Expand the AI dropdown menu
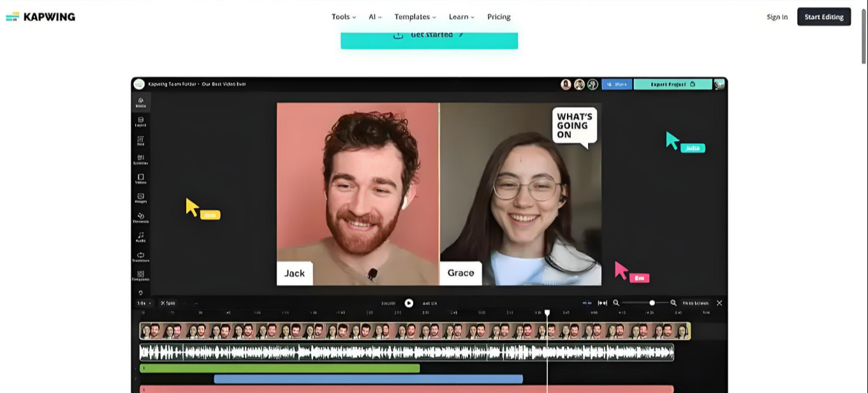 [x=374, y=17]
